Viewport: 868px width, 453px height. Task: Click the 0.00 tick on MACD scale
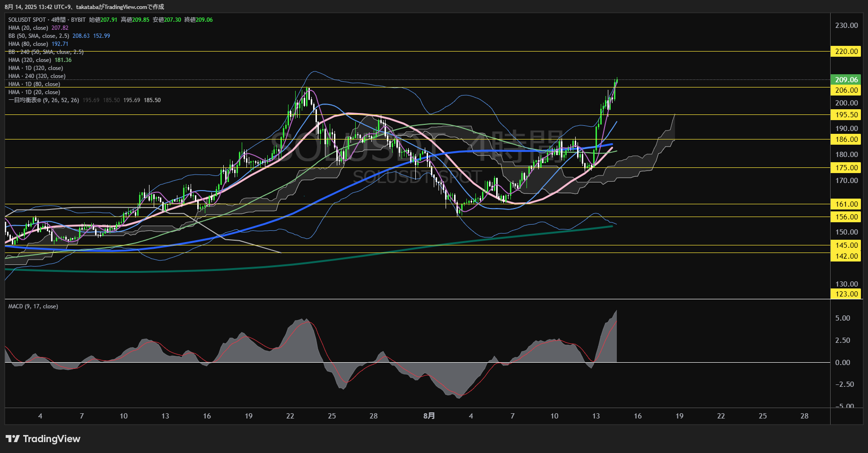coord(842,362)
